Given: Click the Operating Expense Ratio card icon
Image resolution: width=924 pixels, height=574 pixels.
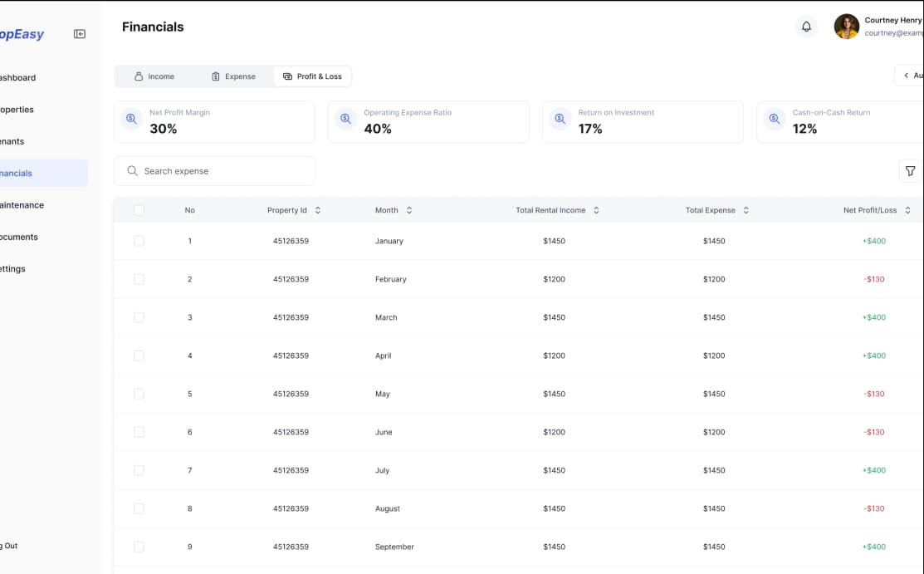Looking at the screenshot, I should tap(345, 120).
